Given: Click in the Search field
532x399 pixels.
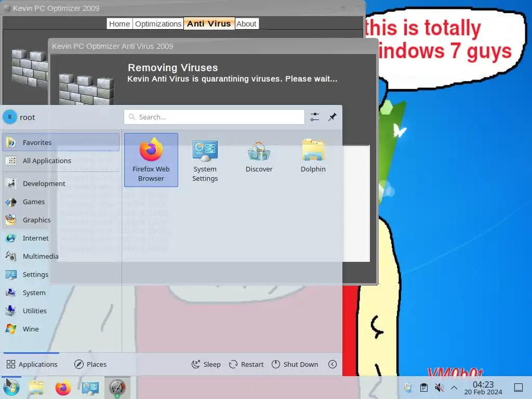Looking at the screenshot, I should 214,117.
